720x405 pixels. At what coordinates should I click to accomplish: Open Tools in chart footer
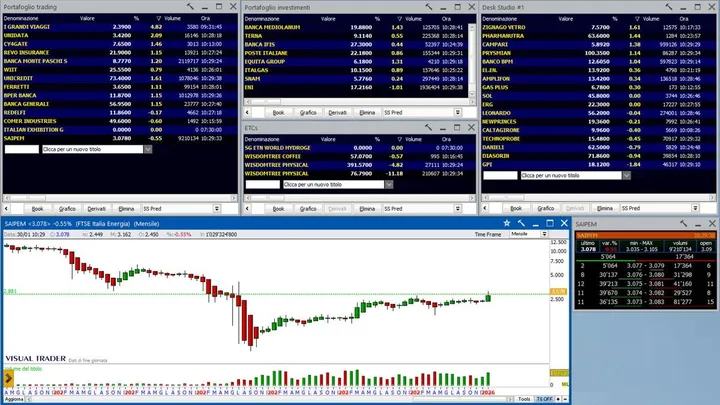(524, 399)
